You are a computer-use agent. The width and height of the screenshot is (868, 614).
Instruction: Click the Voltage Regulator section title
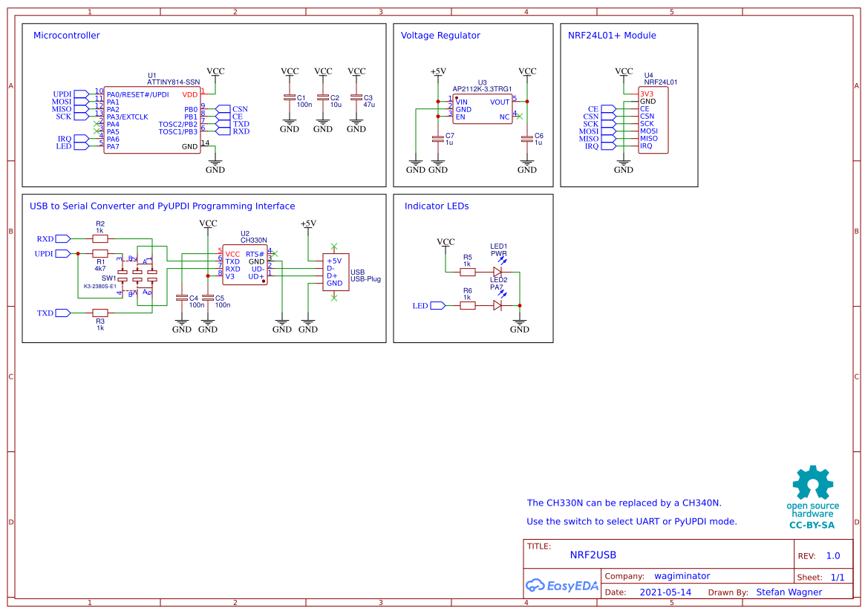pyautogui.click(x=441, y=35)
